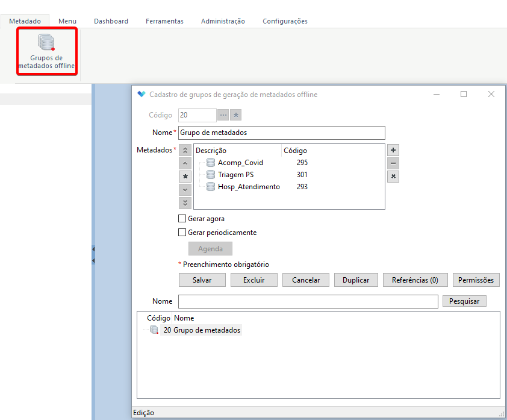507x420 pixels.
Task: Move metadata to top with double-up arrow
Action: [185, 150]
